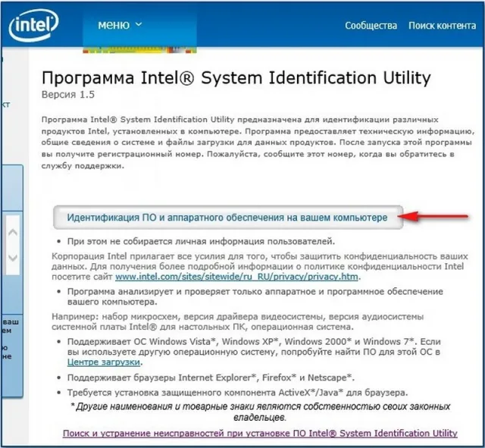Click the ActiveX*/Java* requirement line
The image size is (485, 448).
tap(237, 393)
